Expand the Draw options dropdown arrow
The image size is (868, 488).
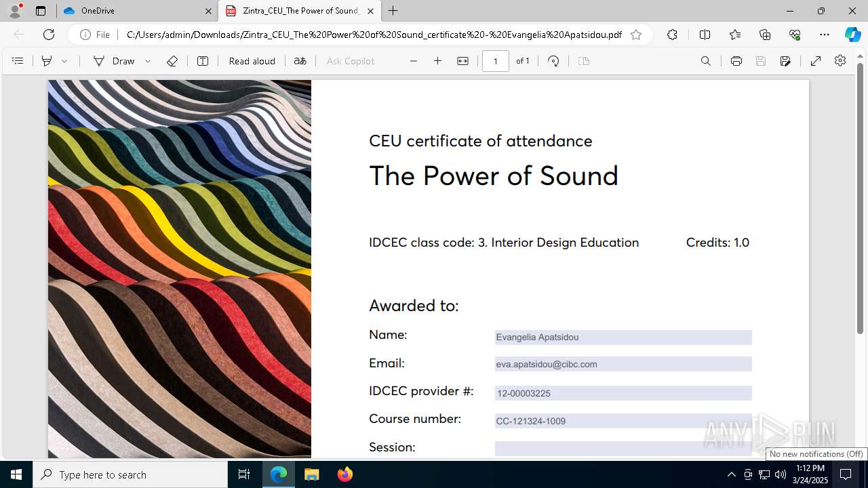tap(148, 61)
